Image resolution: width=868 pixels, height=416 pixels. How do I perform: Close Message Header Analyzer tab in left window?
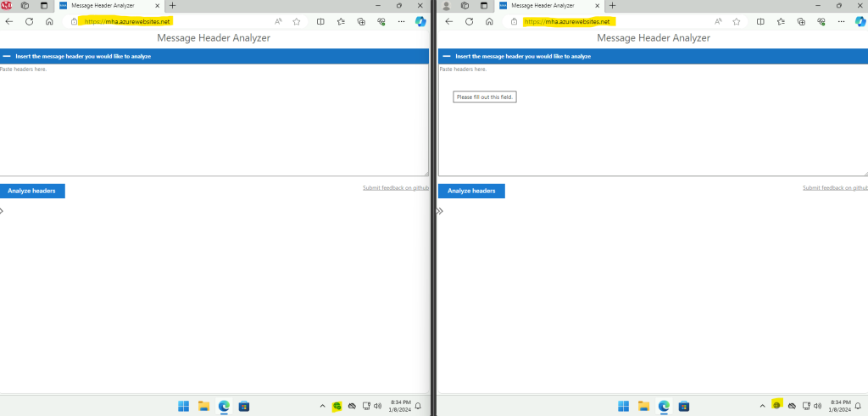(x=157, y=6)
